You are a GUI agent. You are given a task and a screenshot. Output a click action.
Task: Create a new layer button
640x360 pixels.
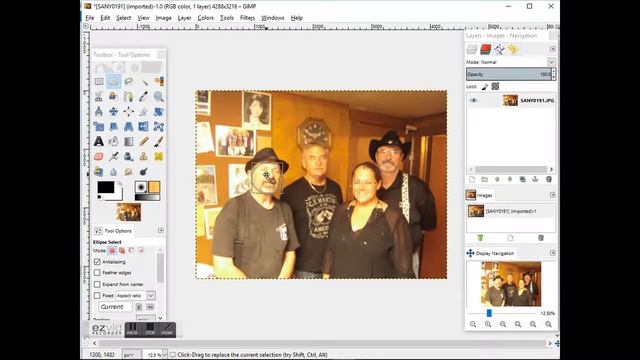pyautogui.click(x=472, y=180)
